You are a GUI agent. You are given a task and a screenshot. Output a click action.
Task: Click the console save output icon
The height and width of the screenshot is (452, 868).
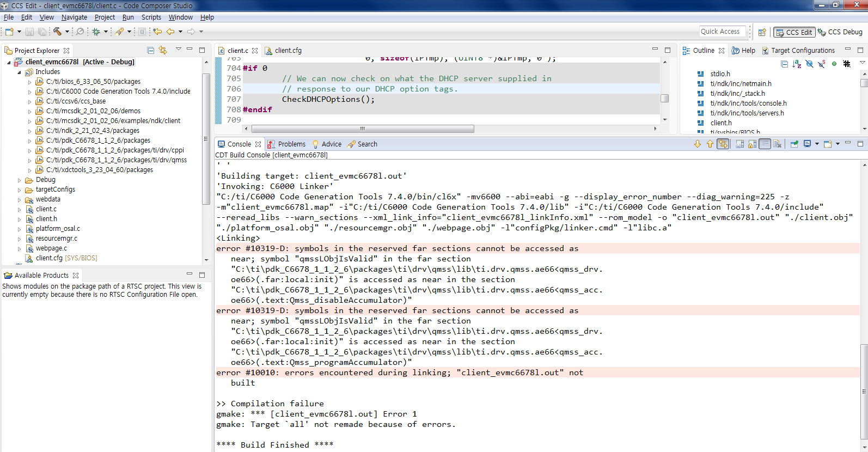[x=739, y=144]
